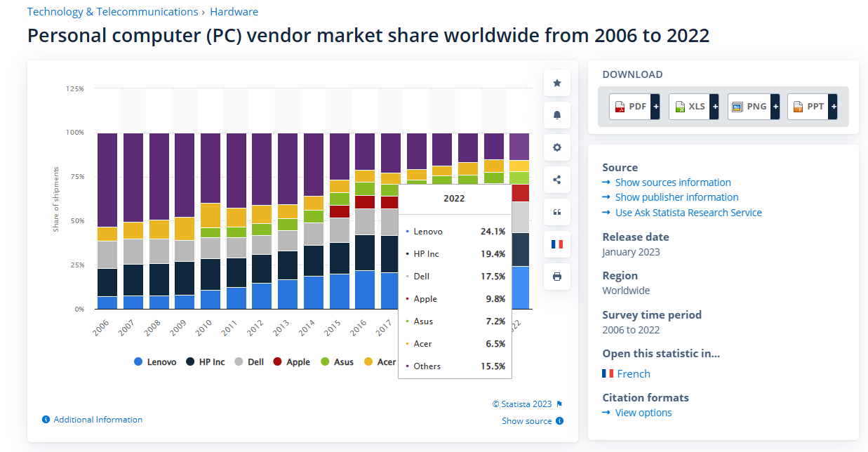Click the plus on XLS download
The image size is (868, 452).
click(x=715, y=107)
